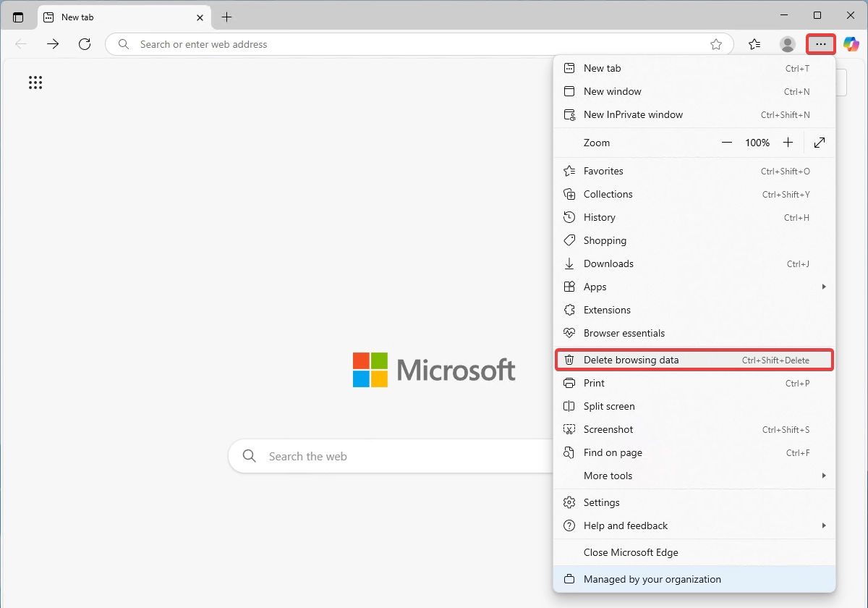This screenshot has width=868, height=608.
Task: Click the address bar search field
Action: [420, 44]
